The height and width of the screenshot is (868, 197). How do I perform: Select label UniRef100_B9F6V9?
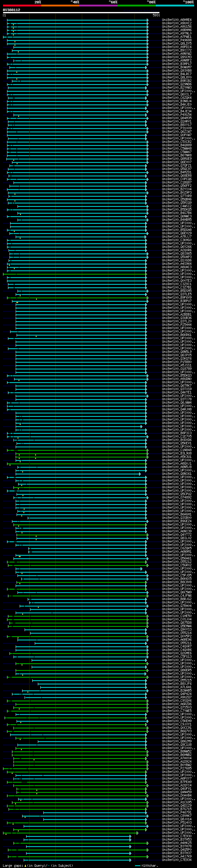pyautogui.click(x=177, y=297)
